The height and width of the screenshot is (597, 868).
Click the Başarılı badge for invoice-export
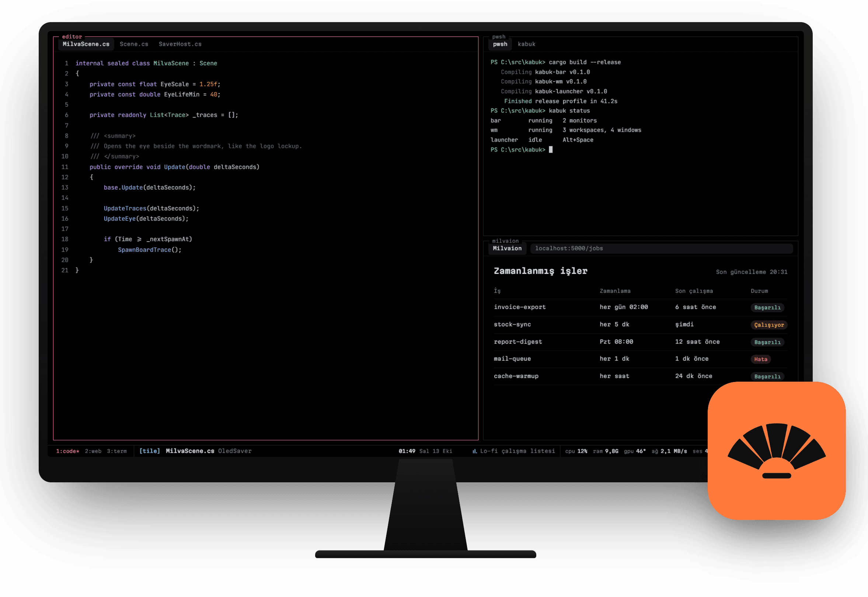coord(767,308)
